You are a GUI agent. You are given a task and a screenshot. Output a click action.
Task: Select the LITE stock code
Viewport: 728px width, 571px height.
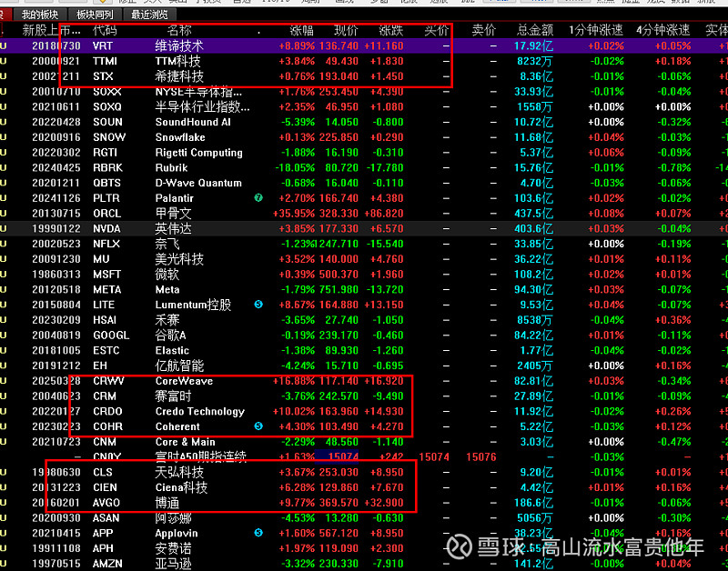[x=104, y=305]
